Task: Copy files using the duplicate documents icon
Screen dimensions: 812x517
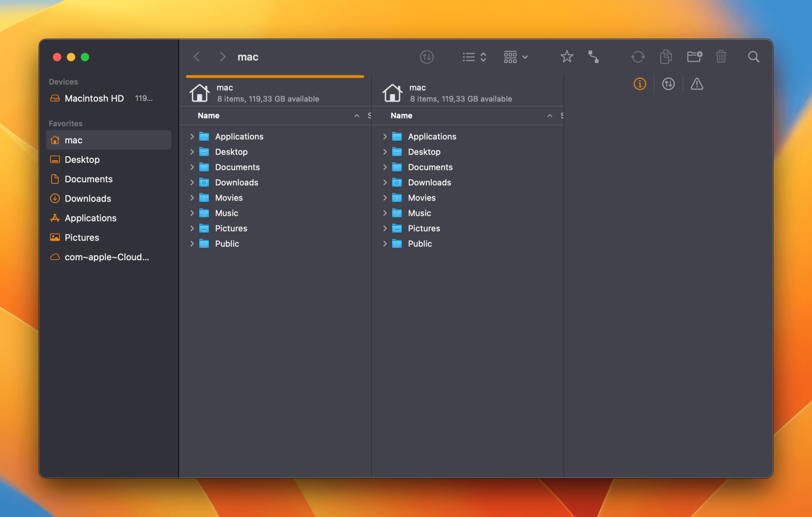Action: click(x=666, y=57)
